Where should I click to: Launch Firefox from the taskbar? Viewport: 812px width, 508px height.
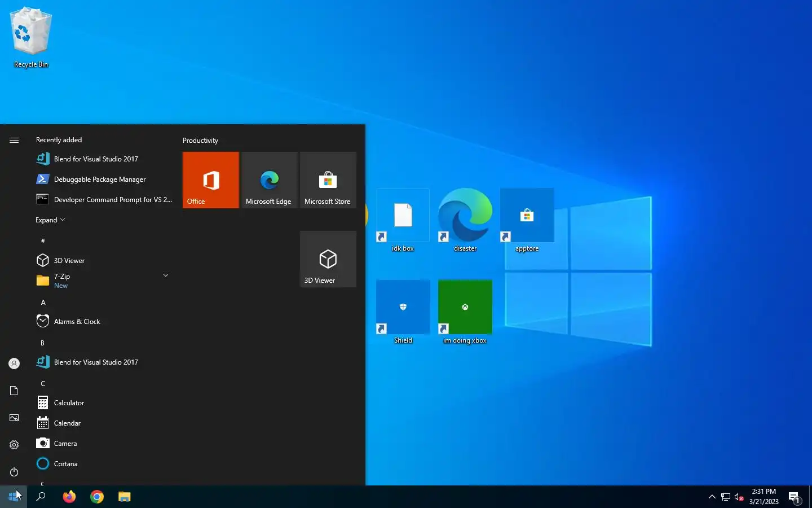pos(69,497)
